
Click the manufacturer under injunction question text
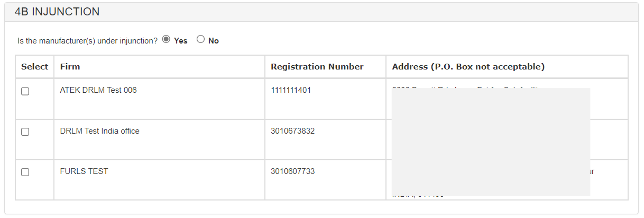[x=88, y=41]
